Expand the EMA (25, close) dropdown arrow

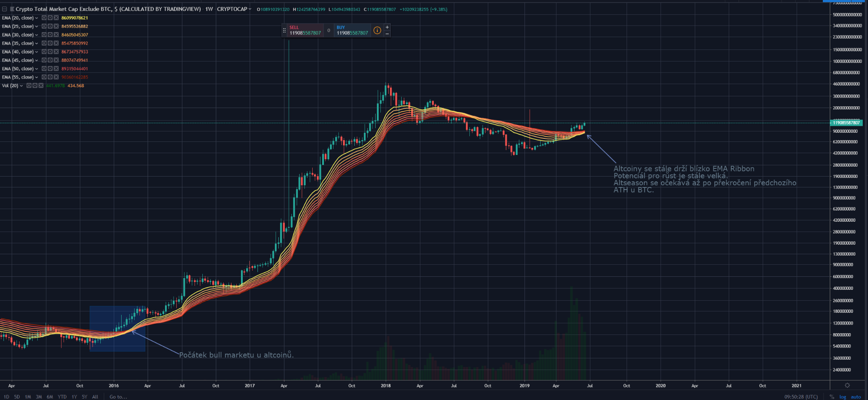point(36,26)
